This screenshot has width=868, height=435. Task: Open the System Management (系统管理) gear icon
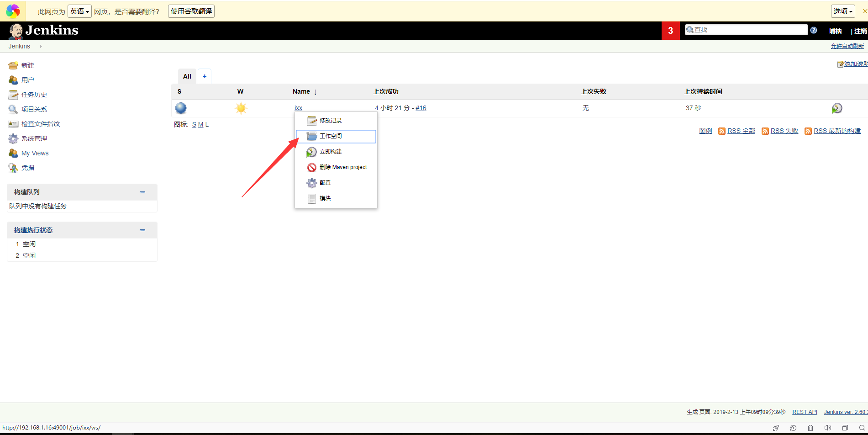pyautogui.click(x=13, y=138)
